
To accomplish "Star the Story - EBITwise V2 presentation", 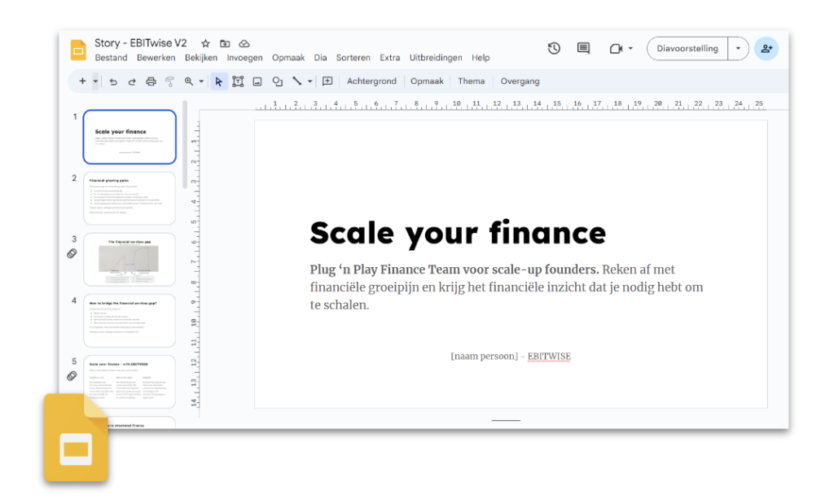I will point(205,44).
